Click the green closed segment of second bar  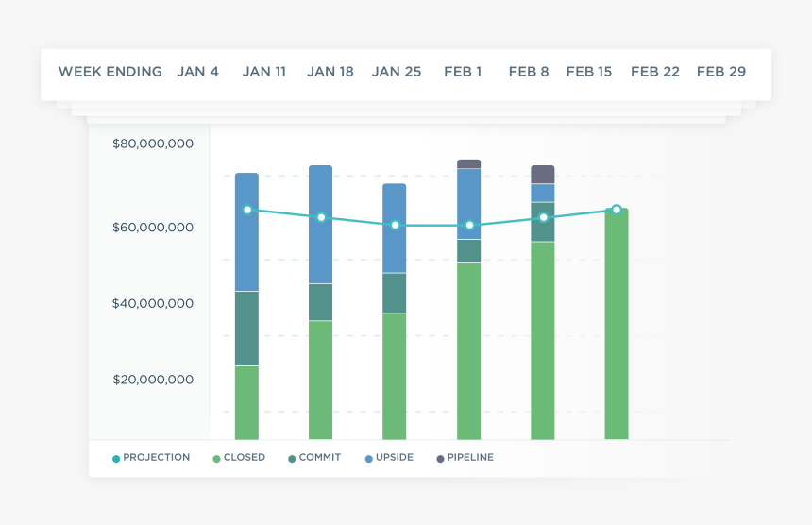click(321, 381)
